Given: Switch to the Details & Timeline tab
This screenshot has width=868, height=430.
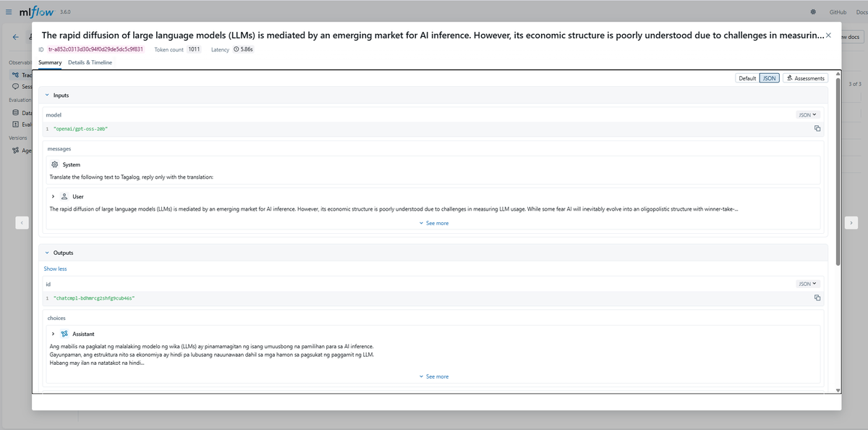Looking at the screenshot, I should pyautogui.click(x=90, y=63).
